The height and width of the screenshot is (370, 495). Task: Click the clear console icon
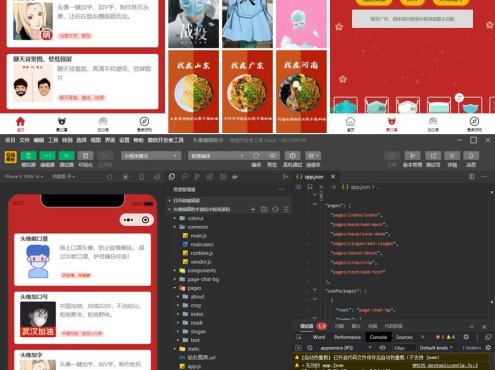tap(310, 348)
